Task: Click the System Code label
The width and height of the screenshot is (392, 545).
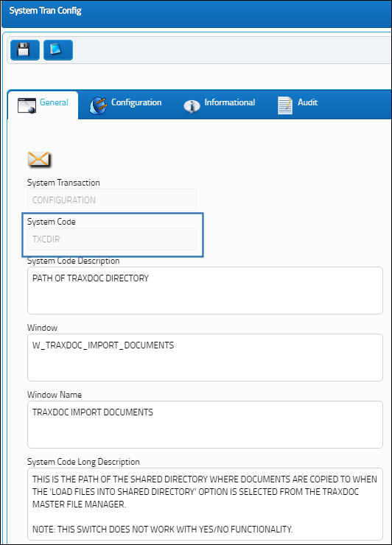Action: [x=51, y=222]
